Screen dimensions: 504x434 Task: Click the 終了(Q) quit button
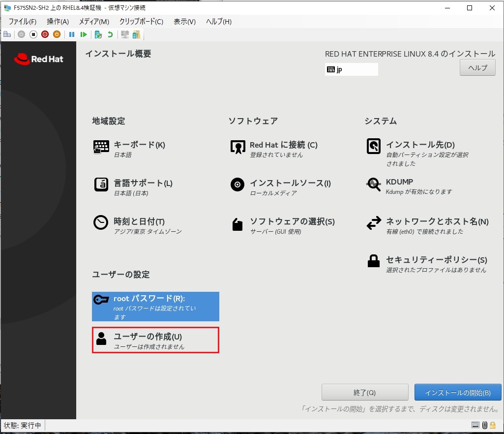click(x=365, y=393)
